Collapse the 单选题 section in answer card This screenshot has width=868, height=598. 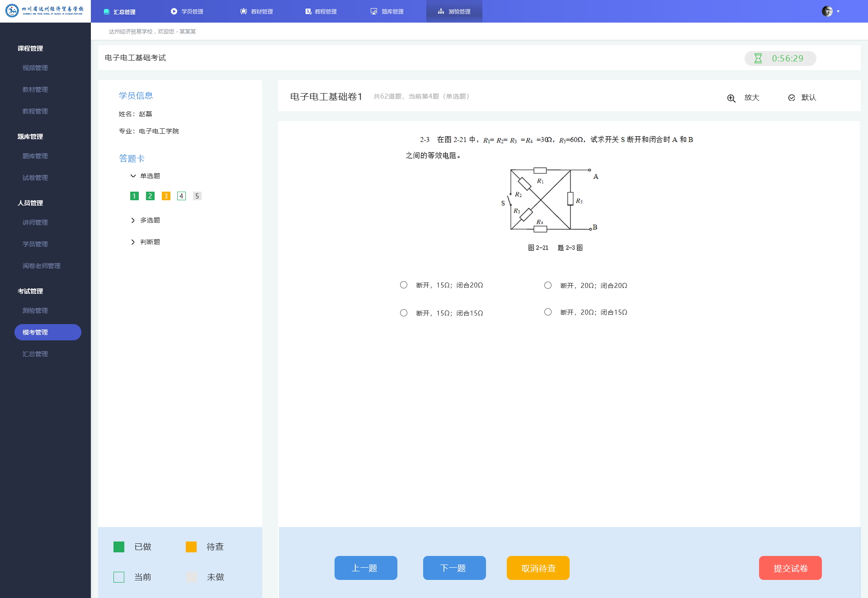(133, 176)
